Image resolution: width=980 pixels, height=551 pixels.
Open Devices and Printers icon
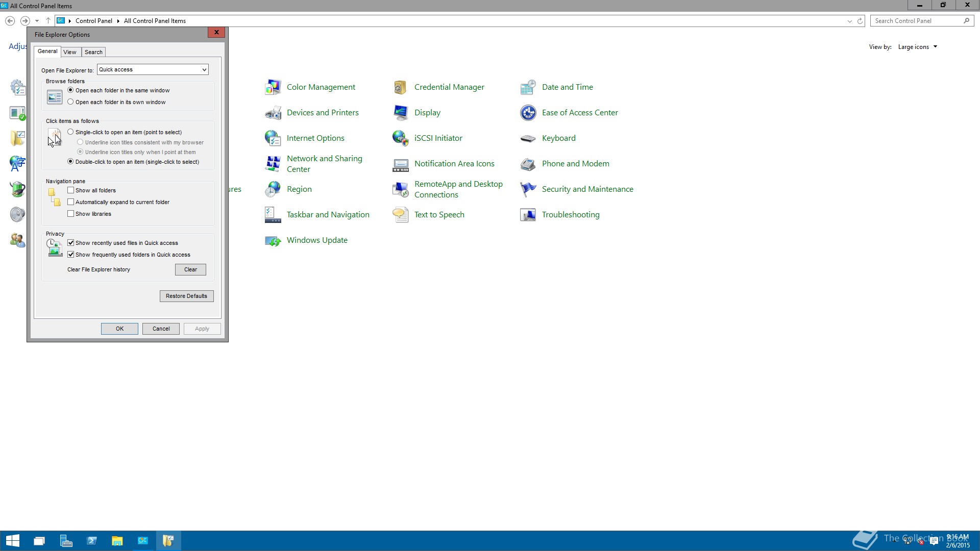273,113
